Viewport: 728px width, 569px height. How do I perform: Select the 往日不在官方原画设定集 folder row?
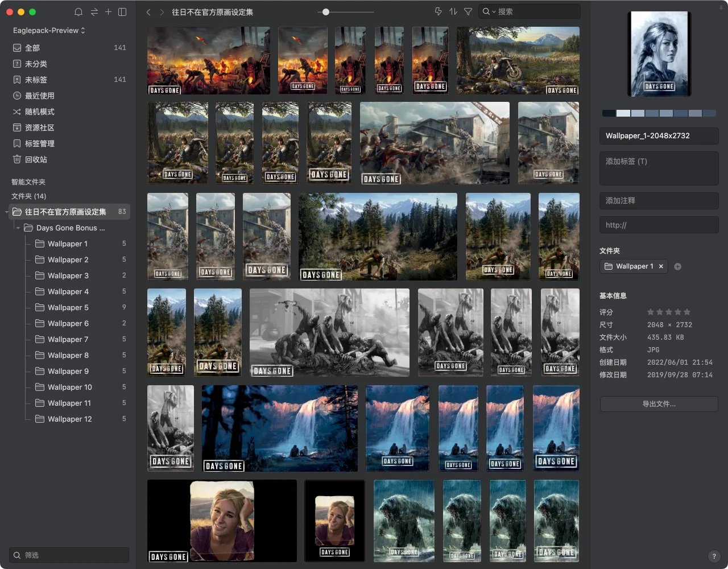click(x=68, y=212)
